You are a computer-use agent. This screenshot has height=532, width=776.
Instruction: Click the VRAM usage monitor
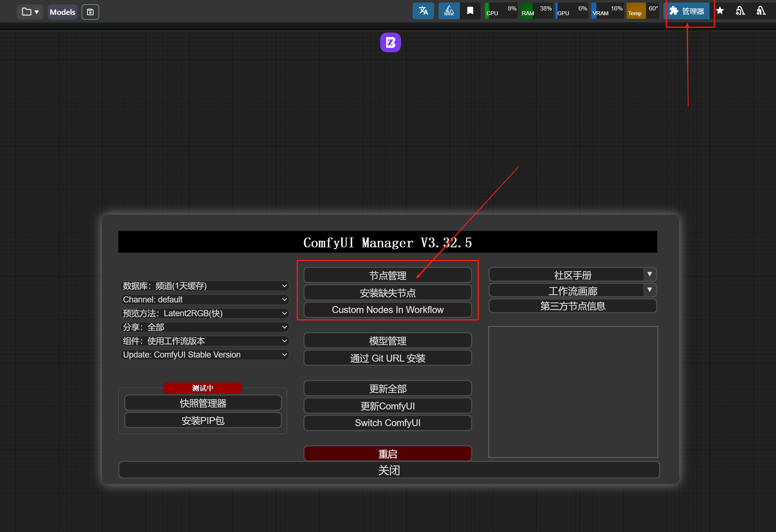pyautogui.click(x=608, y=11)
